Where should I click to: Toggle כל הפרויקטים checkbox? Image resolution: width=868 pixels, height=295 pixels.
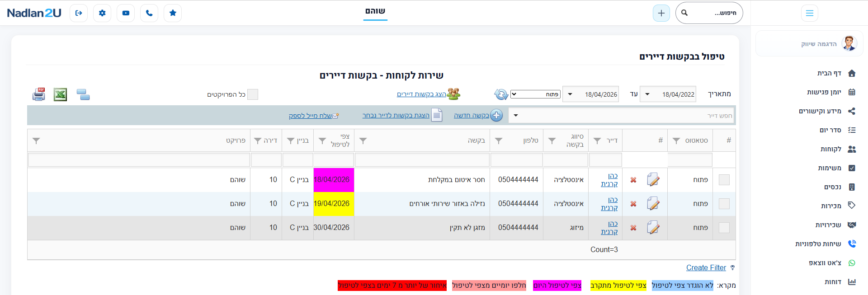click(253, 94)
